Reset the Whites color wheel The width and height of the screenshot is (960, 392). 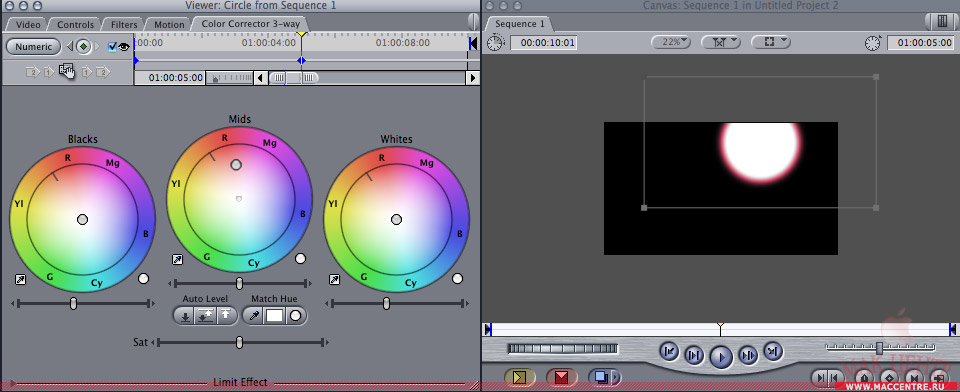coord(457,279)
